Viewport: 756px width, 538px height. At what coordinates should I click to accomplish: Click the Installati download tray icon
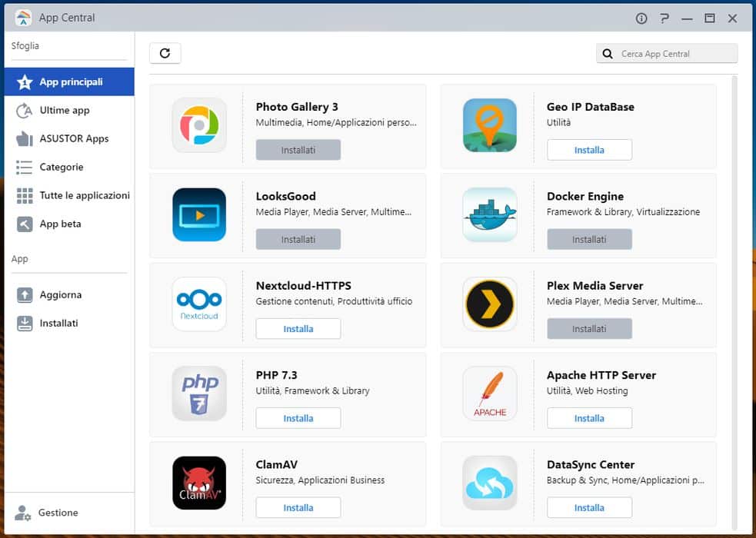pos(25,324)
